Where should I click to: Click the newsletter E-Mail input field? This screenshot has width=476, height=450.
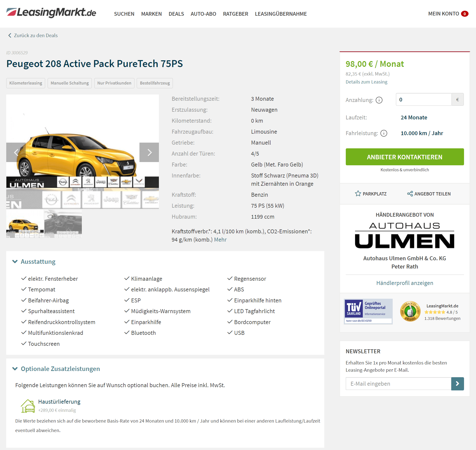398,384
